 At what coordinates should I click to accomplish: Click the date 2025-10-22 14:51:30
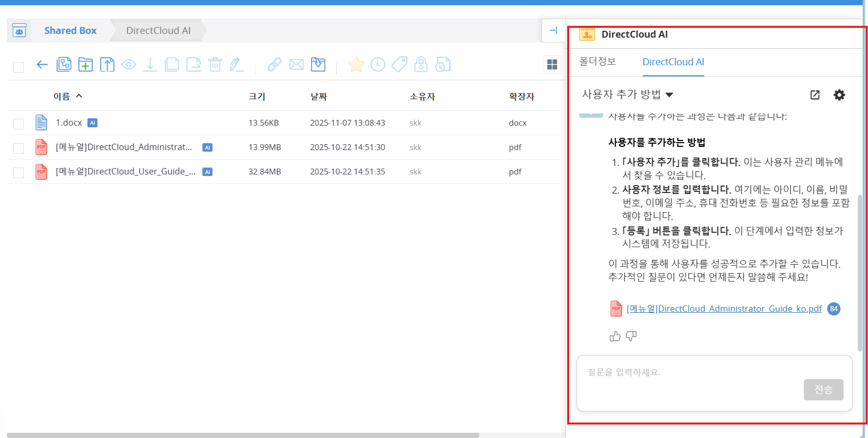click(x=348, y=147)
